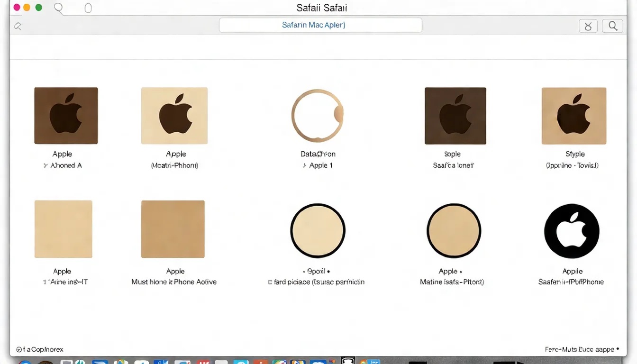Open the black circular Apple logo icon
The width and height of the screenshot is (637, 364).
[572, 231]
